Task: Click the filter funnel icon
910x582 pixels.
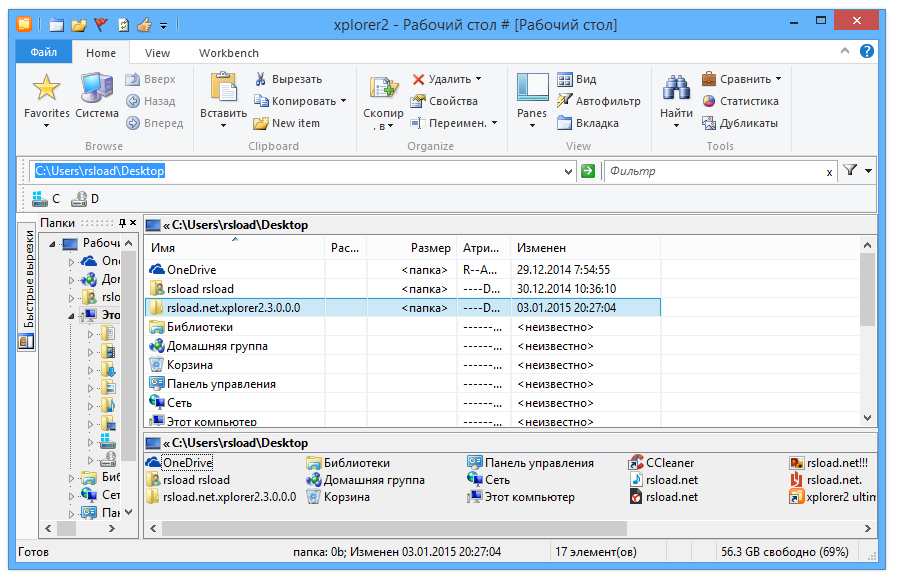Action: [850, 171]
